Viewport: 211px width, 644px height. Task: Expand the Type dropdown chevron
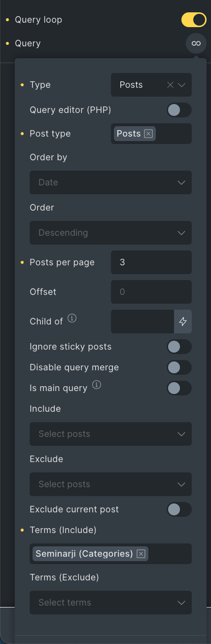click(x=182, y=85)
